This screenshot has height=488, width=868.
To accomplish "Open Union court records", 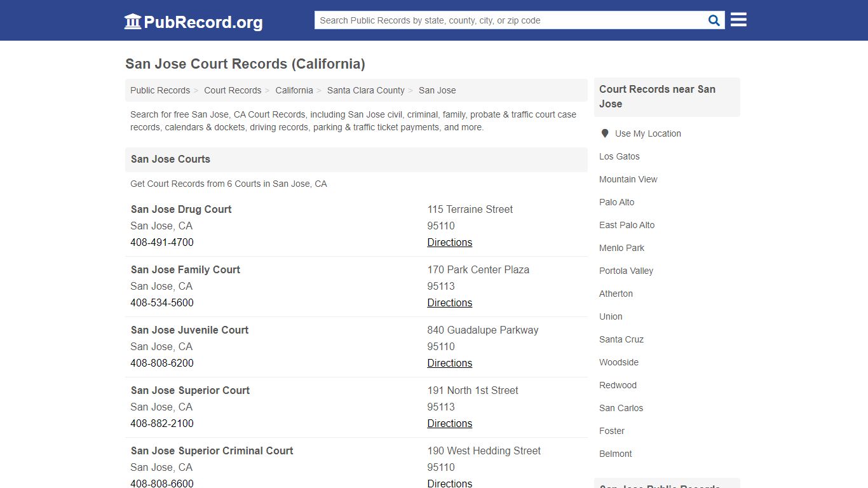I will [611, 316].
